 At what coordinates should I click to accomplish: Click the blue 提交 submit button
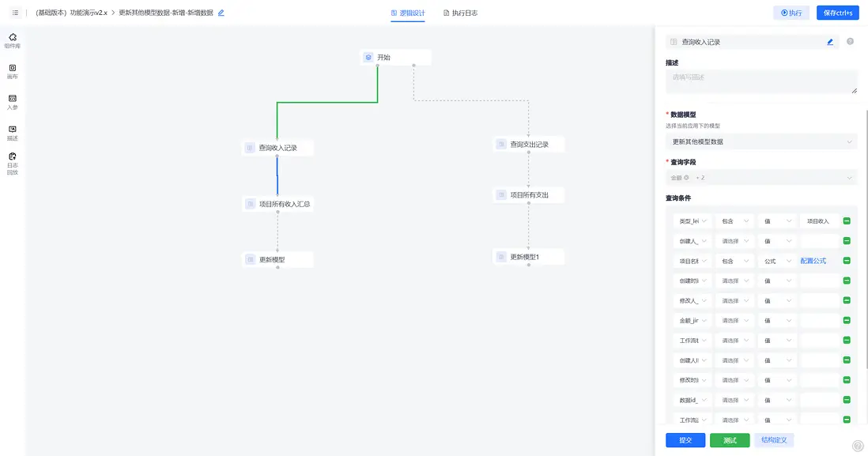(x=685, y=440)
